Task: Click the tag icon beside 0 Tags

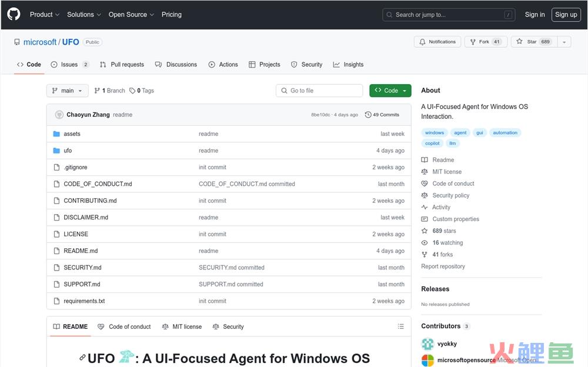Action: (132, 91)
